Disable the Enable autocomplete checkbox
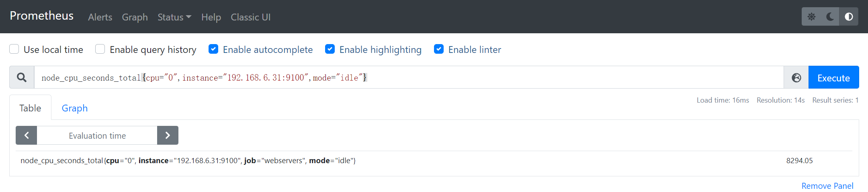 (213, 49)
